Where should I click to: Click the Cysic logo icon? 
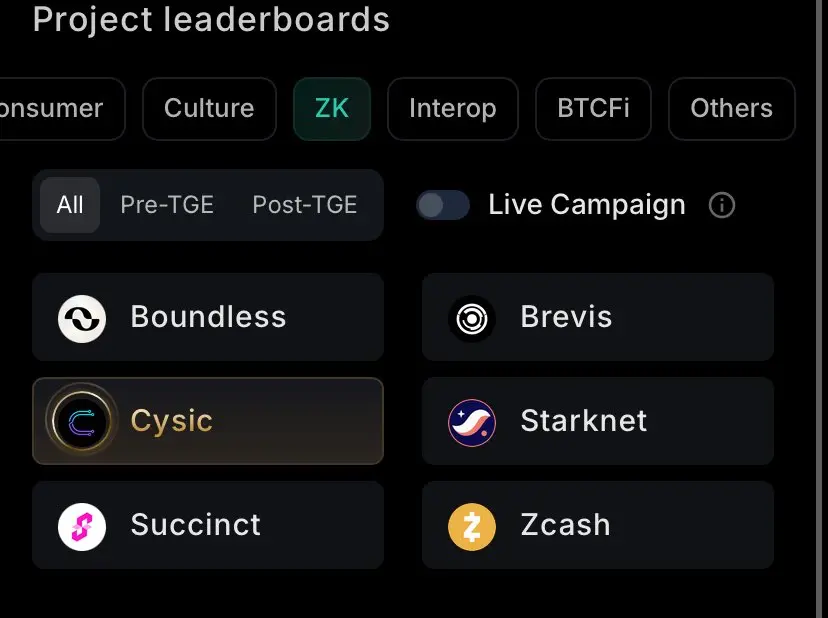click(x=82, y=422)
